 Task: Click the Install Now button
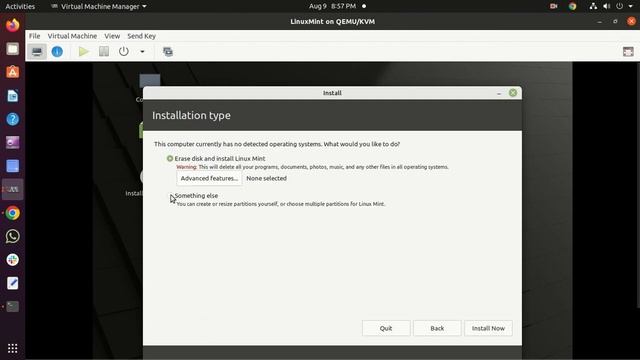(488, 328)
